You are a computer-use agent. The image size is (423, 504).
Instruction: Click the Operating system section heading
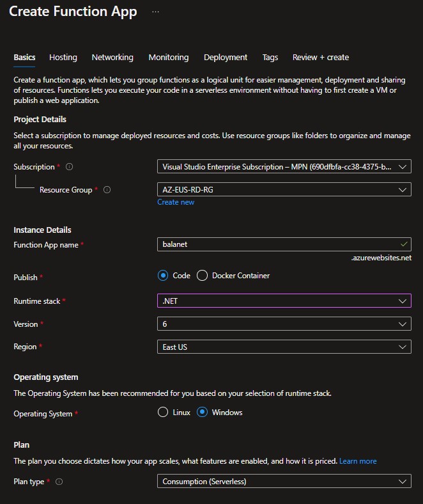tap(46, 377)
